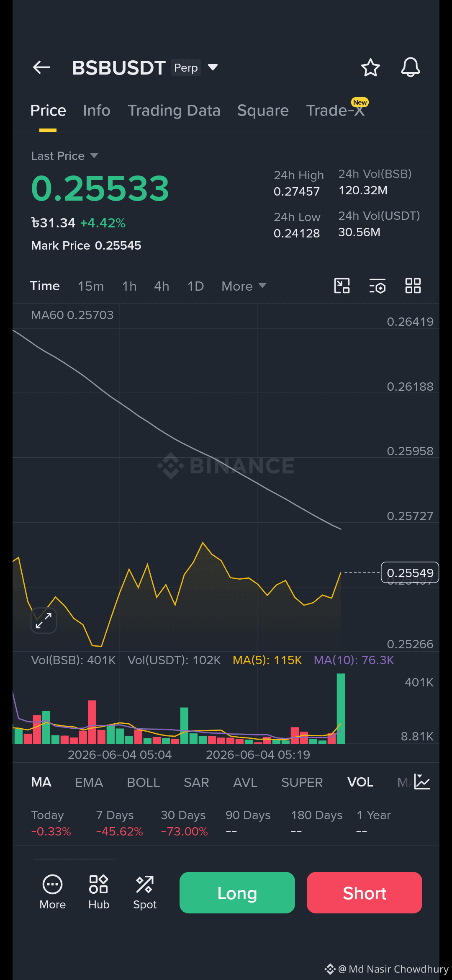Expand chart to fullscreen
Image resolution: width=452 pixels, height=980 pixels.
pos(44,620)
